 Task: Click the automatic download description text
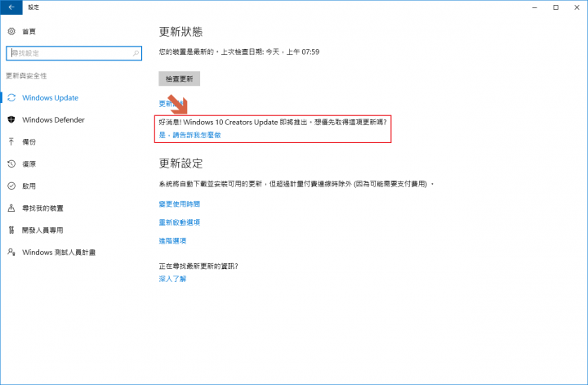coord(296,184)
